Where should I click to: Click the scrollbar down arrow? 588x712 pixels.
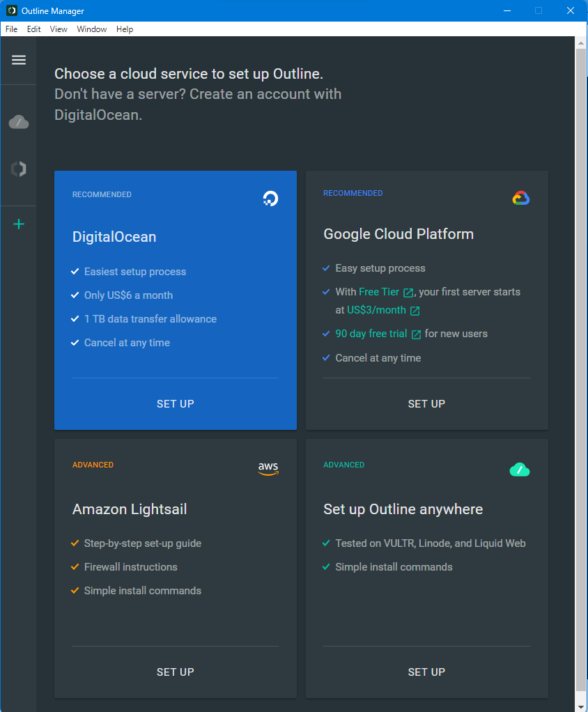coord(581,706)
